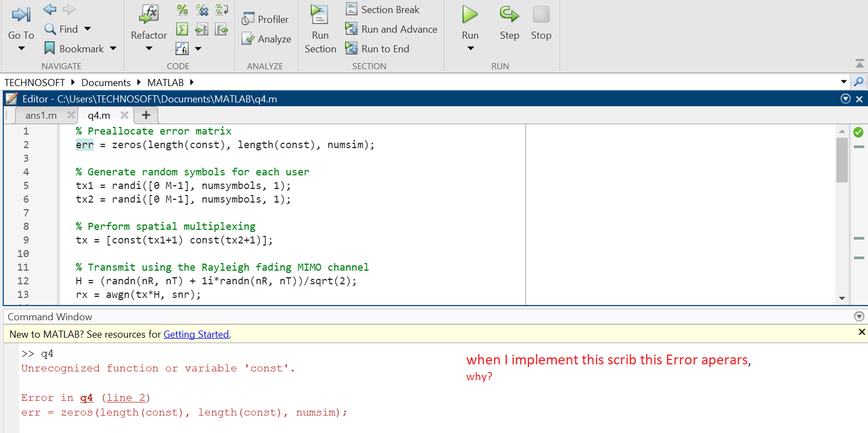The height and width of the screenshot is (433, 868).
Task: Search the current folder with magnifier icon
Action: 859,82
